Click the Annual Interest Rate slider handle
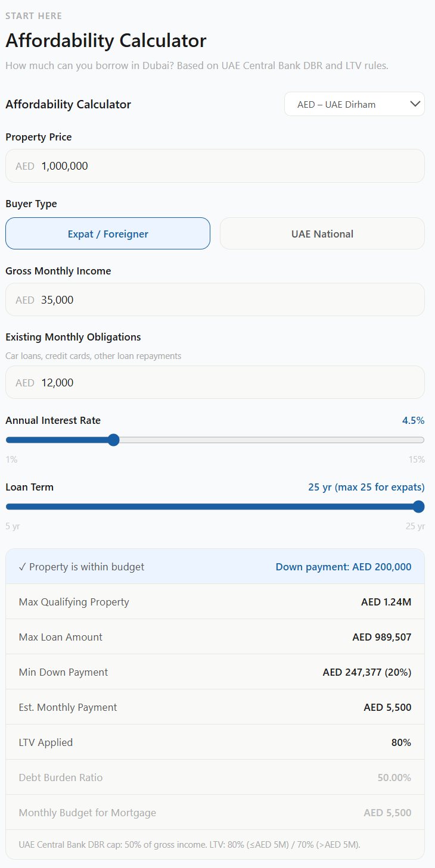This screenshot has height=868, width=435. (x=114, y=440)
